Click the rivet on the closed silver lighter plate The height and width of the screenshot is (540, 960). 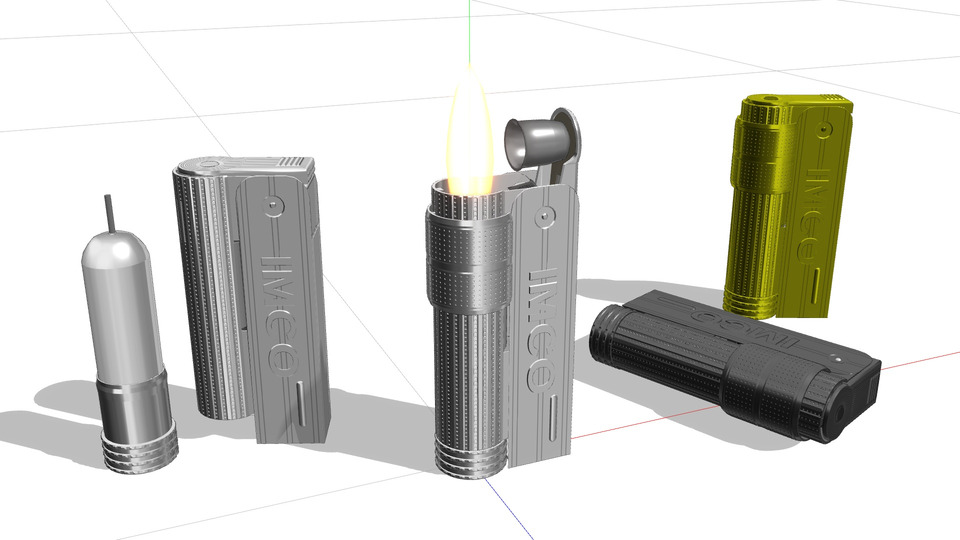point(271,203)
